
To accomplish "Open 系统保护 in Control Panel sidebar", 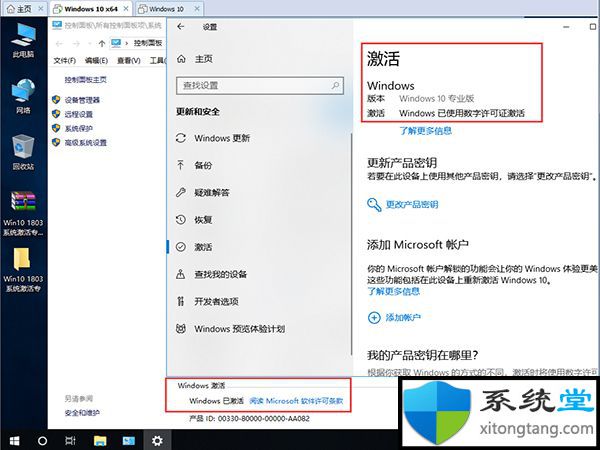I will click(x=78, y=129).
